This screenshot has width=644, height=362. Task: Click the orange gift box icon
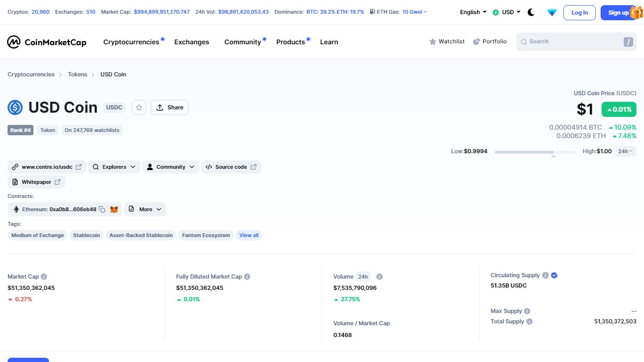[x=636, y=12]
